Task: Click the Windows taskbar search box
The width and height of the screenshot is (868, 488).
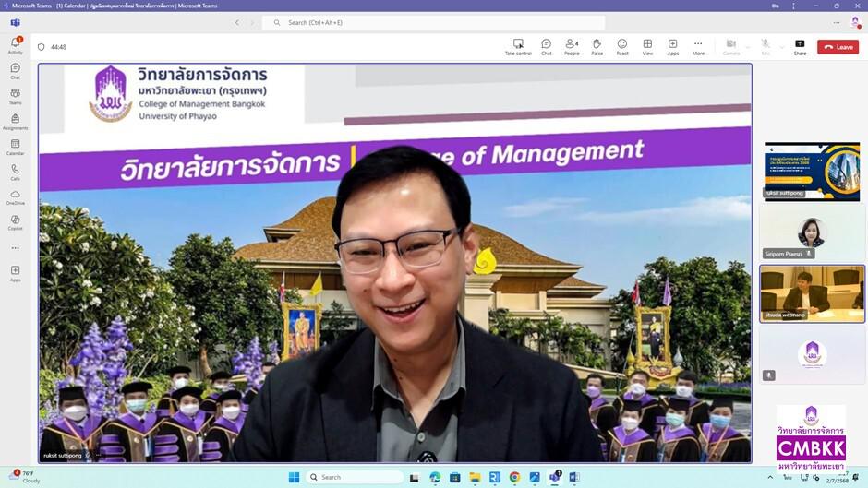Action: 355,477
